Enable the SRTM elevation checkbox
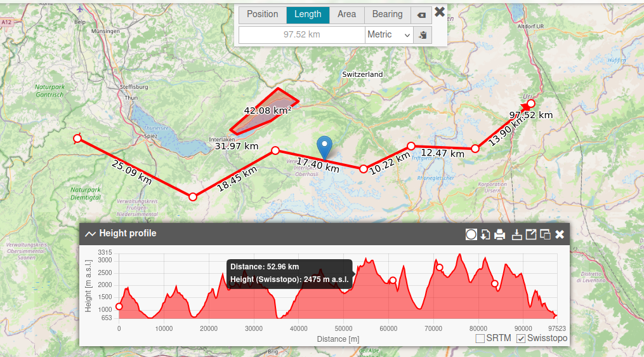 [480, 339]
